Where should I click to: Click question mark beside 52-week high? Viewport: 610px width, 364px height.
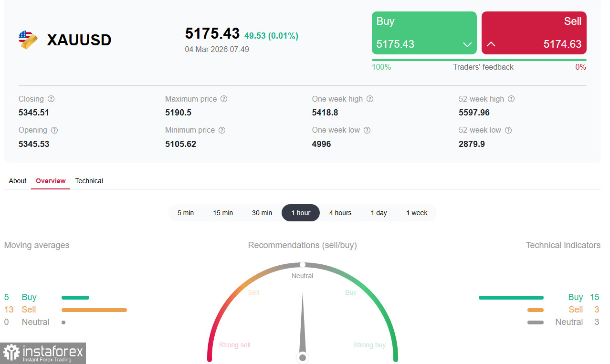click(x=511, y=99)
